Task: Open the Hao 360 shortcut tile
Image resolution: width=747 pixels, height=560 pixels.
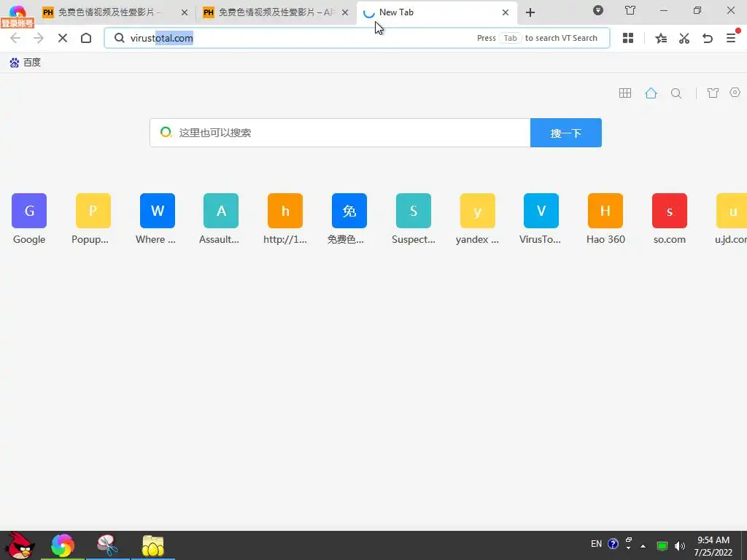Action: pos(605,219)
